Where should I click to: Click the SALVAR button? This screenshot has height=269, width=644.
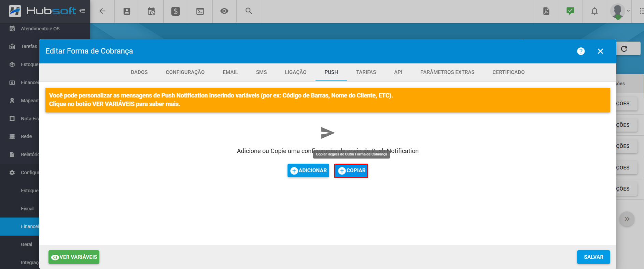click(593, 257)
